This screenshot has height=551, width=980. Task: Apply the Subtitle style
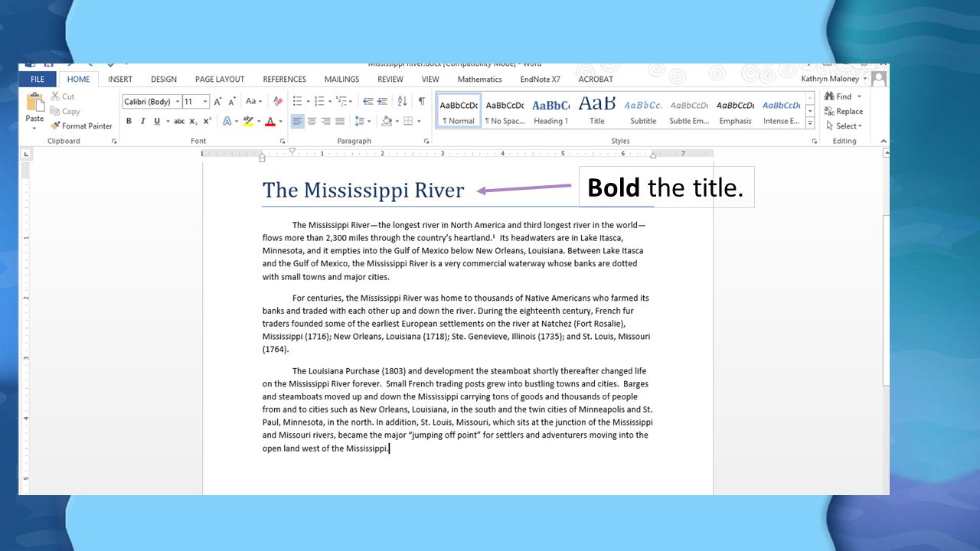pos(643,110)
